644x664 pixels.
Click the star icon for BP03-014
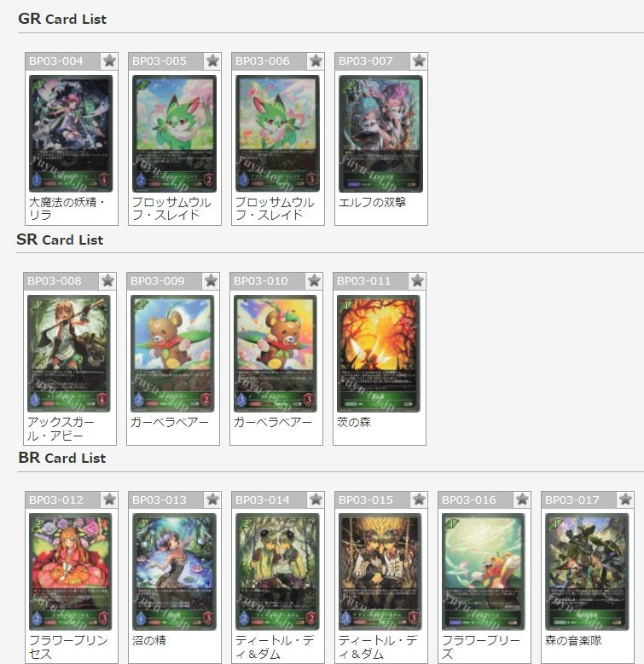316,499
